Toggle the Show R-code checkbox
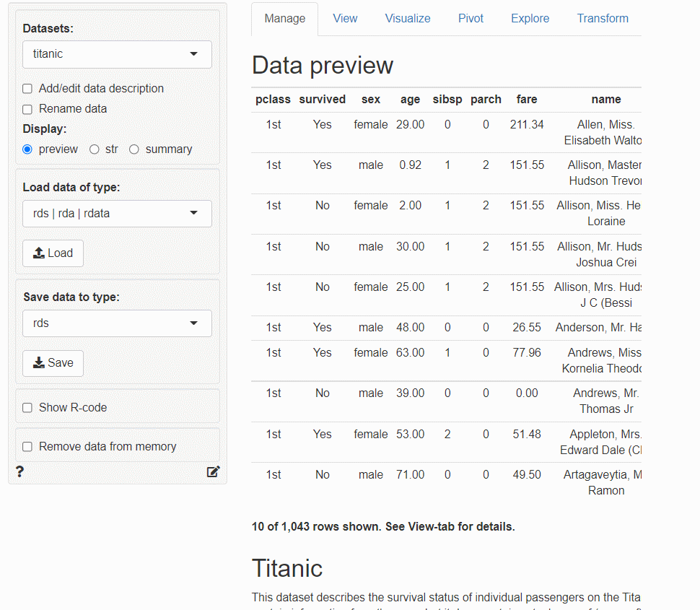 click(x=27, y=408)
